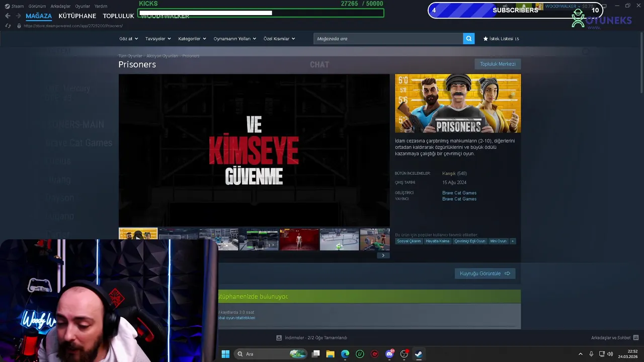
Task: Click the Çevrimiçi Eşli Oyun tag
Action: point(470,241)
